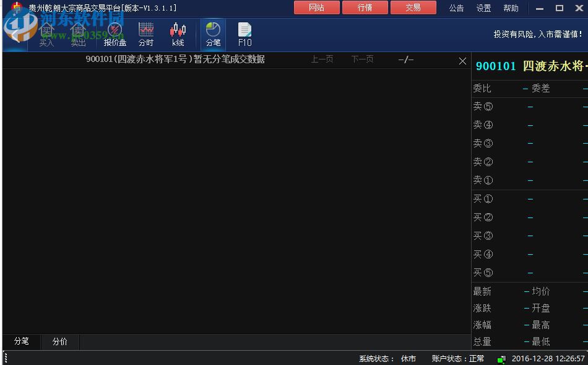The height and width of the screenshot is (365, 588).
Task: Open the 网站 (Website) red button
Action: (x=316, y=7)
